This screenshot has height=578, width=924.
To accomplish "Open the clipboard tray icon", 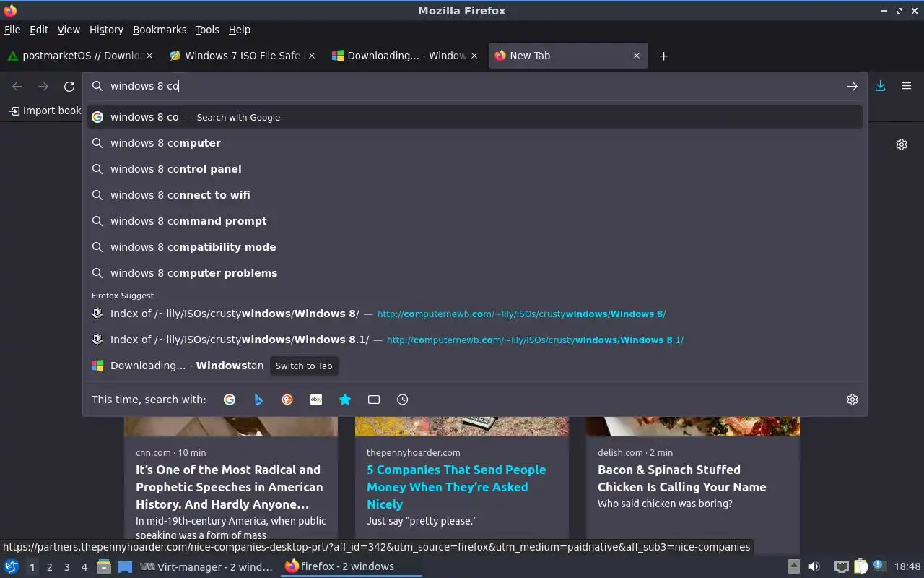I will [860, 566].
